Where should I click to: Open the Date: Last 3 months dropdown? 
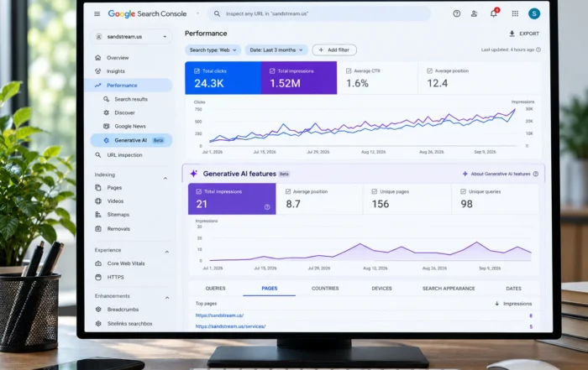(276, 50)
